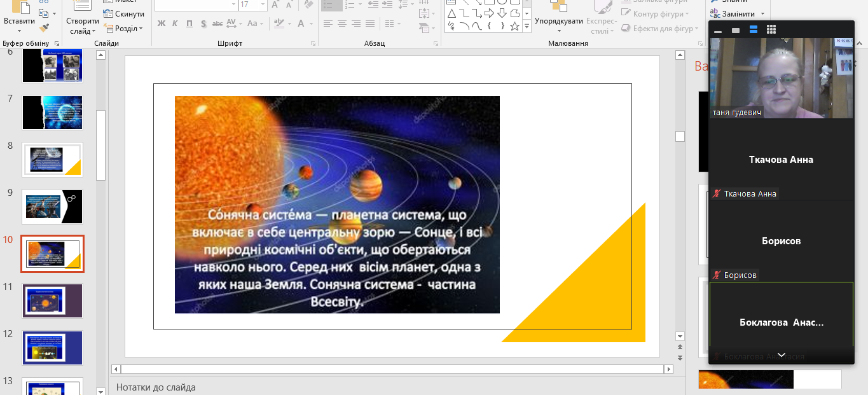Switch Zoom panel to stacked-strip view
868x395 pixels.
click(x=754, y=30)
